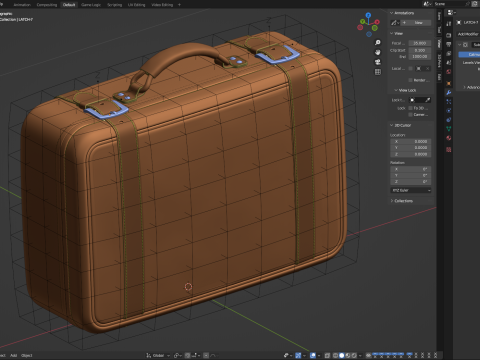Open the Scene properties tab icon
The height and width of the screenshot is (360, 480).
coord(449,63)
